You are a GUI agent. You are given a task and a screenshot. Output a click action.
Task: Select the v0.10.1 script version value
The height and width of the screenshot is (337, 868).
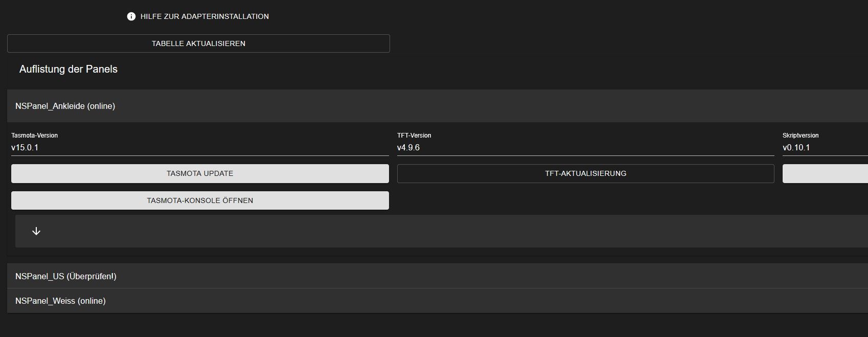click(x=796, y=148)
